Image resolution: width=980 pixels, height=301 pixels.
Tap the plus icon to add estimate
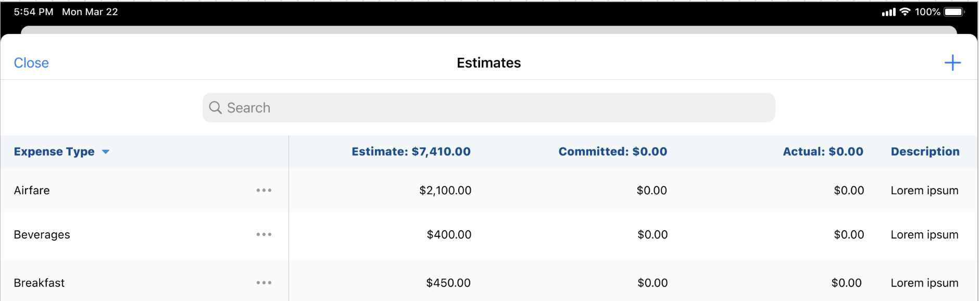click(952, 63)
